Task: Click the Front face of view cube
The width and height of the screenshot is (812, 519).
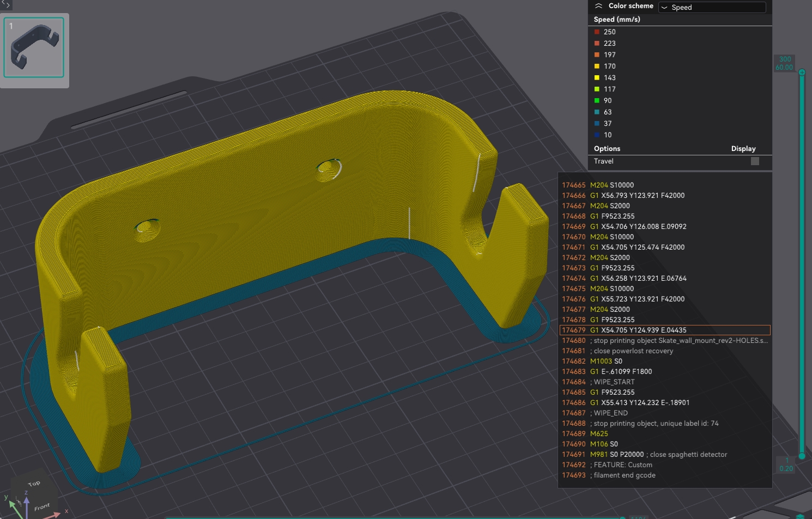Action: coord(41,507)
